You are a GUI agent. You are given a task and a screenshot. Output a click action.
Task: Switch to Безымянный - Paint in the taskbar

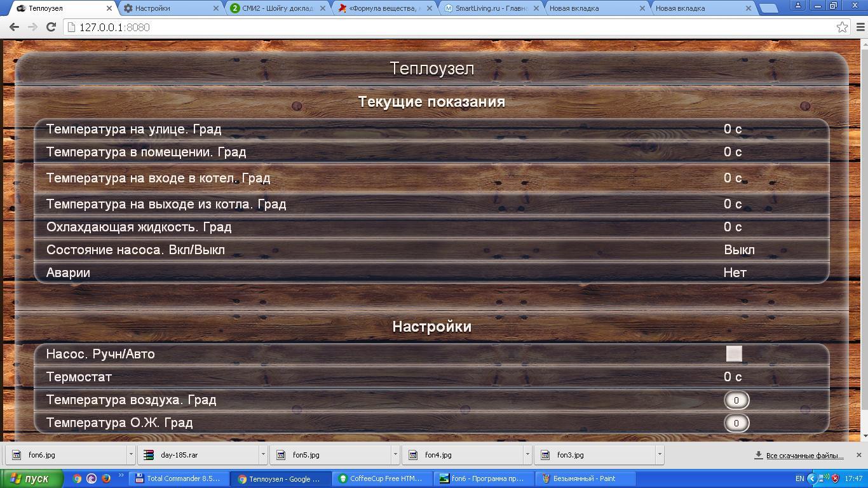[x=586, y=478]
